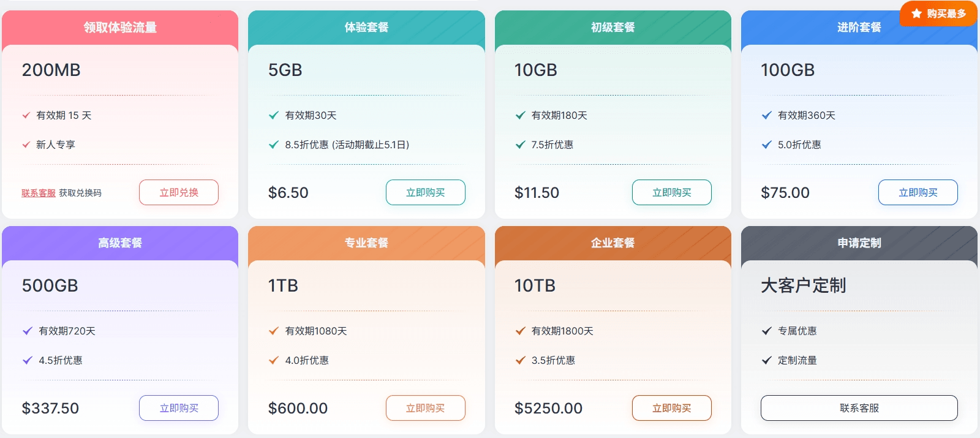Click the checkmark next to 8.5折优惠
Viewport: 980px width, 438px height.
click(273, 145)
